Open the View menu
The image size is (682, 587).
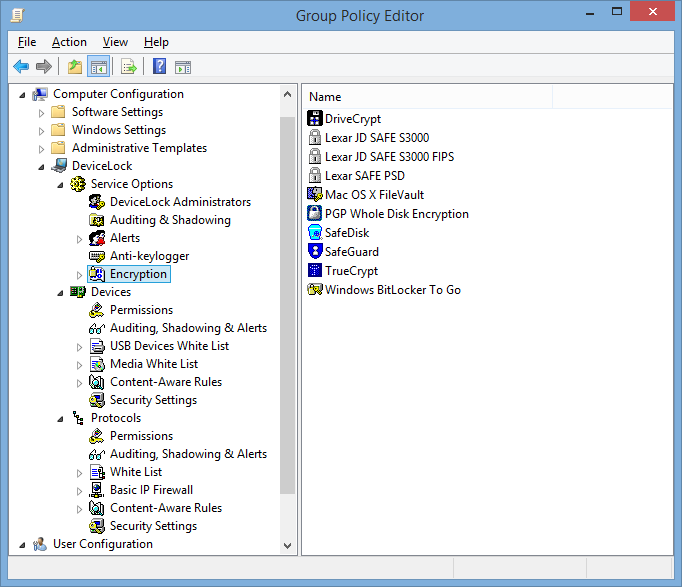click(115, 42)
